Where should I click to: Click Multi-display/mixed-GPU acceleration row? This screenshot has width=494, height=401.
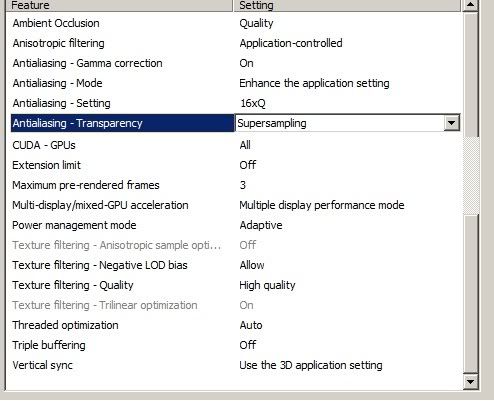[234, 205]
